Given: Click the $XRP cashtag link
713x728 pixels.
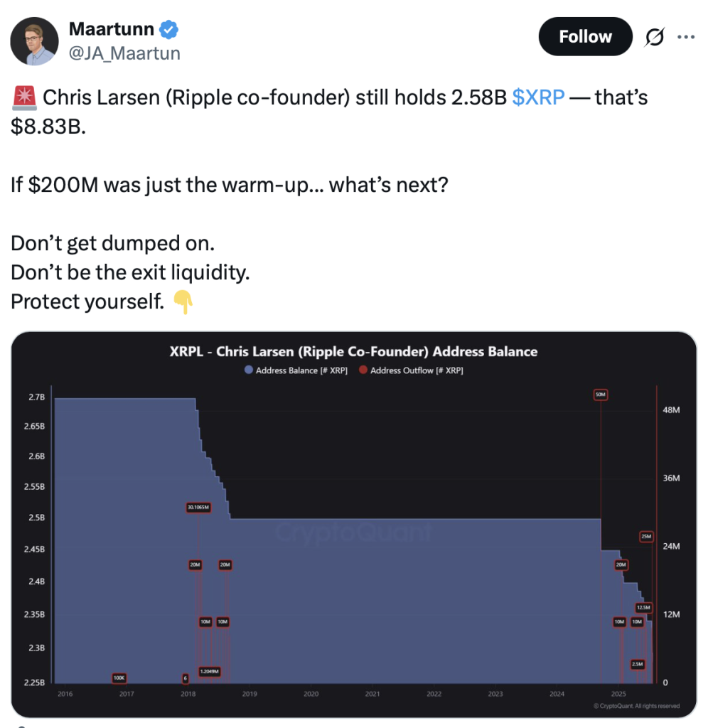Looking at the screenshot, I should pyautogui.click(x=538, y=97).
